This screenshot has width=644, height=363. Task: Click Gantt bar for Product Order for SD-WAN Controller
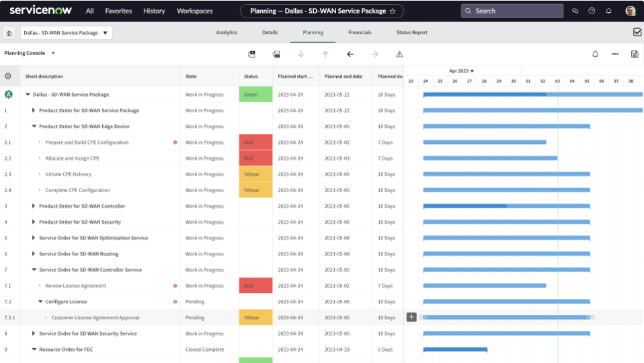(x=507, y=206)
